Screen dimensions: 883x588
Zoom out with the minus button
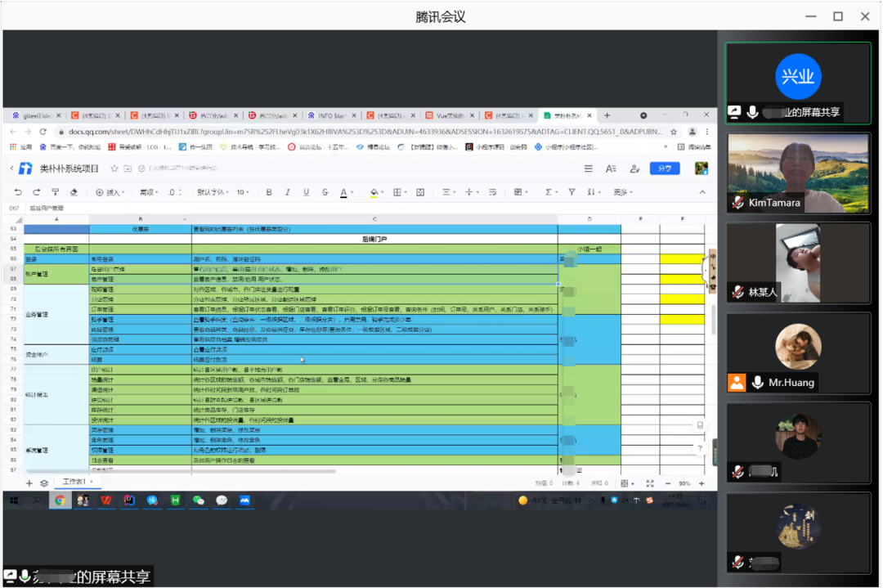[668, 483]
